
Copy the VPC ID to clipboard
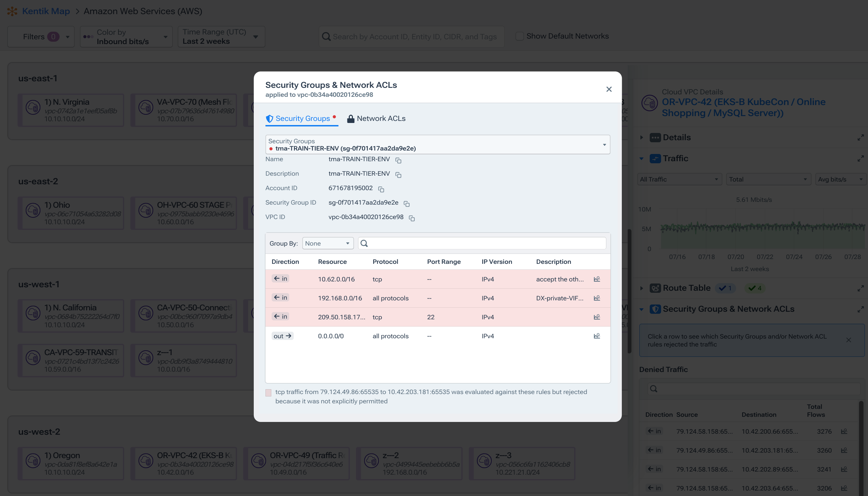[412, 218]
